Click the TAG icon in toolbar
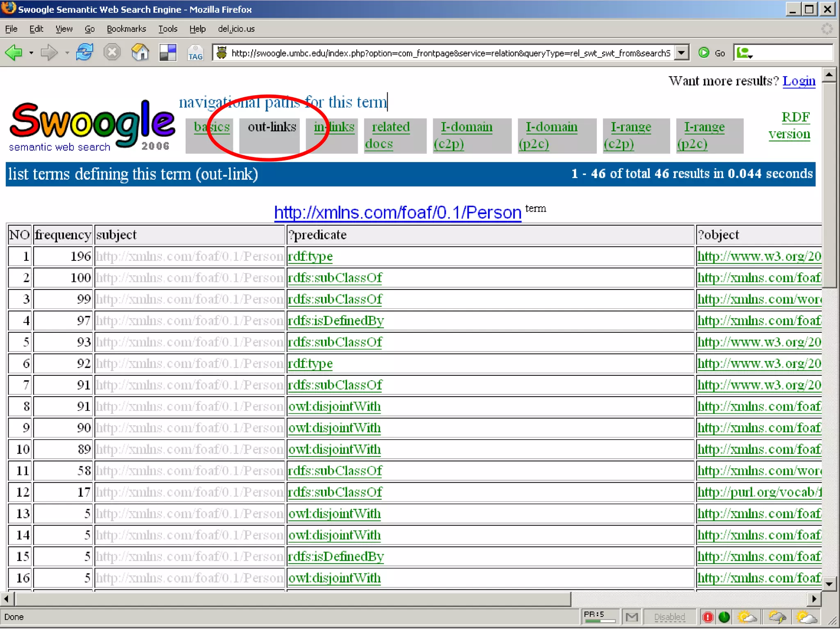 coord(195,54)
